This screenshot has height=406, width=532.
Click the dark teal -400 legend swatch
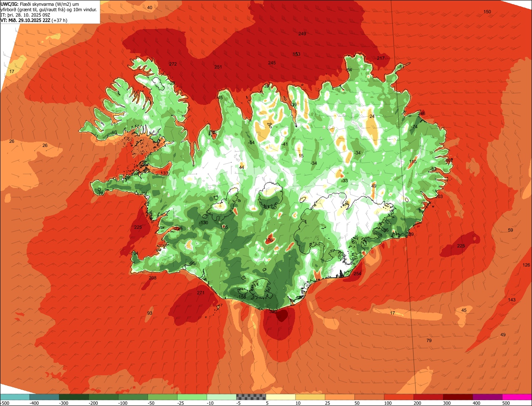coord(44,397)
